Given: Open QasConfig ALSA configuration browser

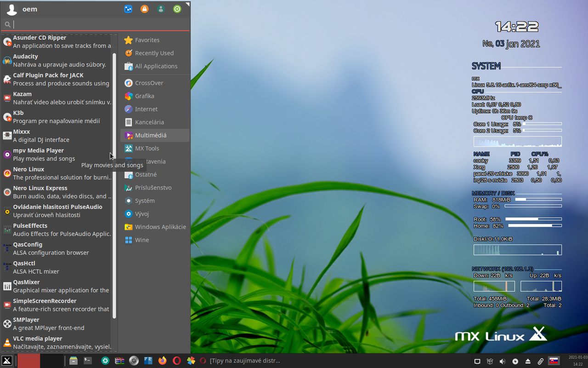Looking at the screenshot, I should click(57, 249).
